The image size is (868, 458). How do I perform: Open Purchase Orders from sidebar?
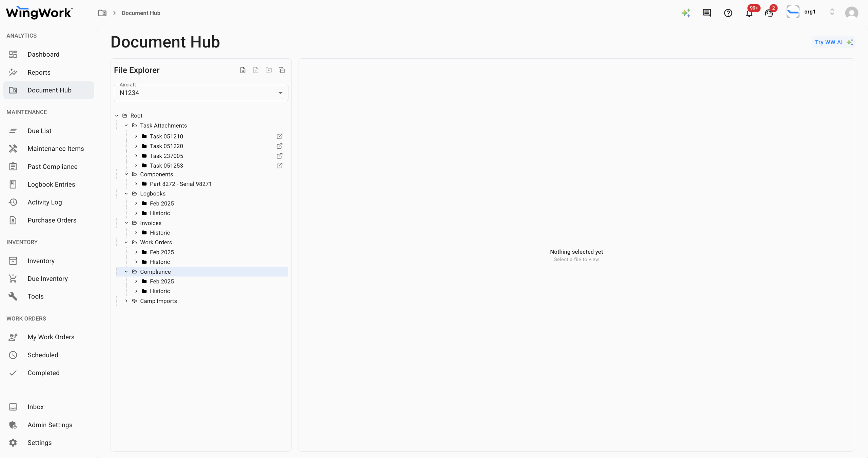(x=52, y=220)
